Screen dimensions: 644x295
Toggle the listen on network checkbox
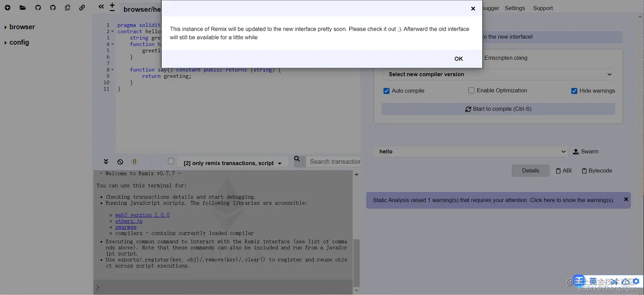(x=171, y=161)
